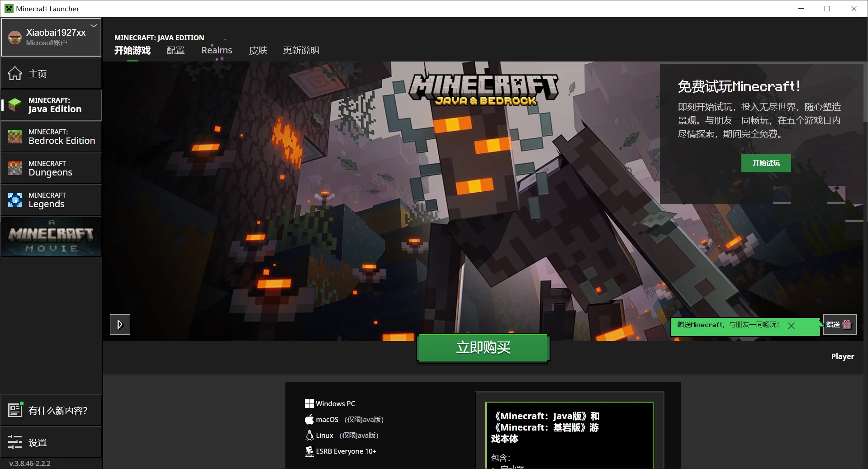Screen dimensions: 868x469
Task: Select the Java and Bedrock bundle card
Action: (569, 434)
